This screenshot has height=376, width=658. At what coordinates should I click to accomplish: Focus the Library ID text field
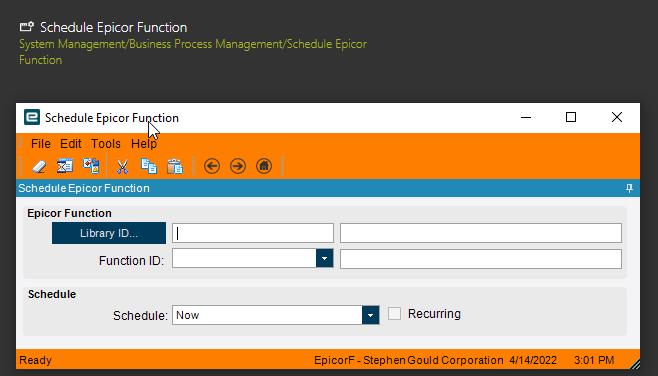pos(253,233)
